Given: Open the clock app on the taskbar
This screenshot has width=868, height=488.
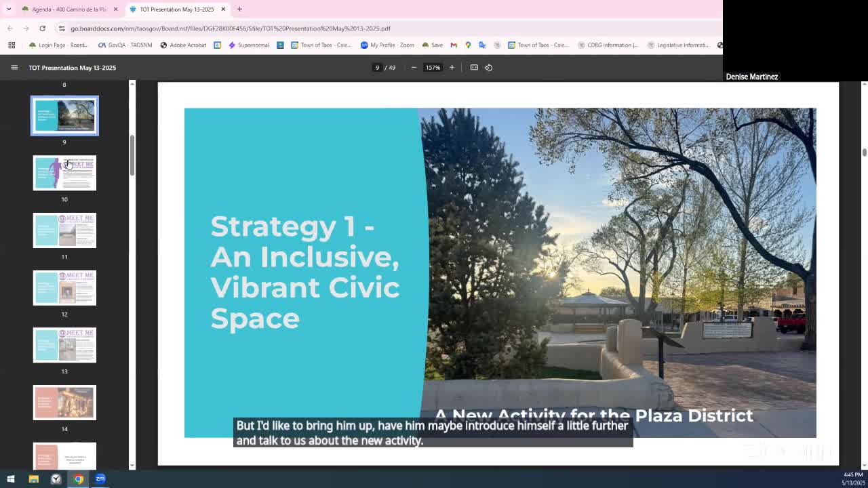Looking at the screenshot, I should click(x=56, y=479).
